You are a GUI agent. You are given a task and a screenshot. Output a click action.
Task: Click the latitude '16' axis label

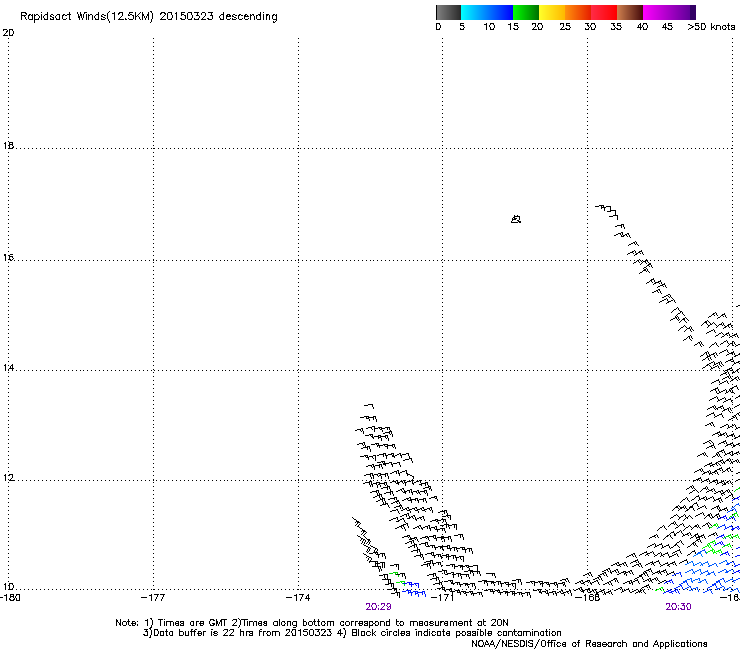pyautogui.click(x=8, y=257)
